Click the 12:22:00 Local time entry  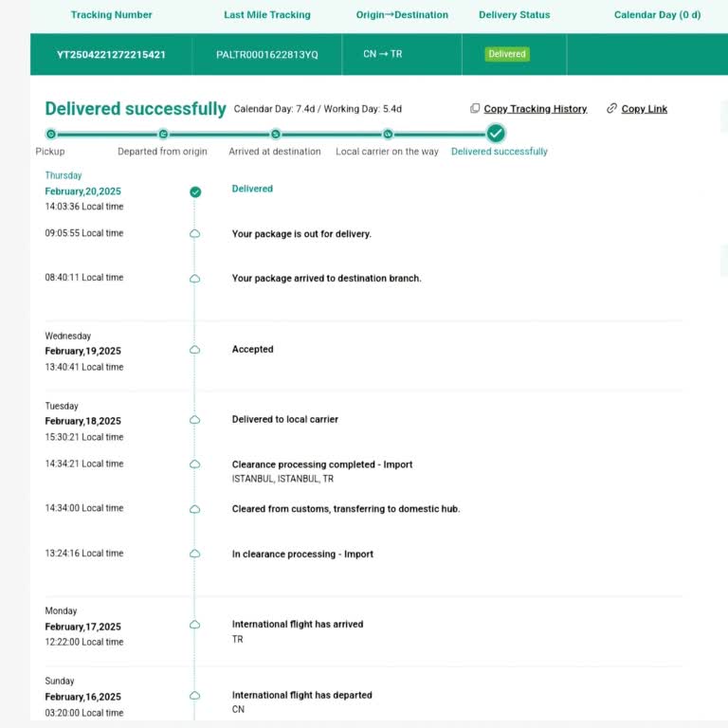click(x=84, y=642)
